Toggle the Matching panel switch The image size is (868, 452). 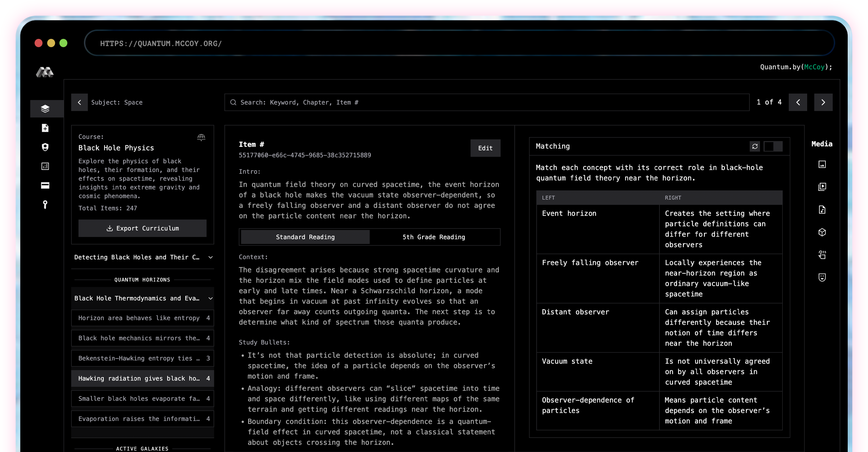[773, 146]
